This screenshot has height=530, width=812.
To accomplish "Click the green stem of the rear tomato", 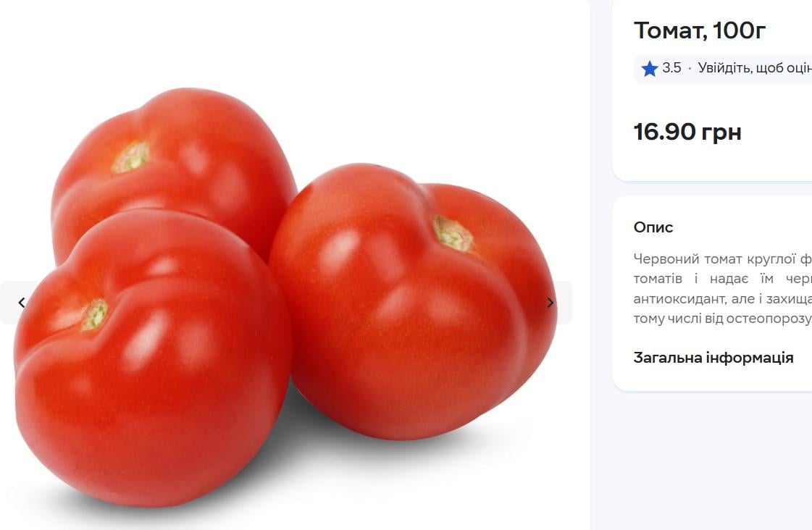I will tap(132, 157).
